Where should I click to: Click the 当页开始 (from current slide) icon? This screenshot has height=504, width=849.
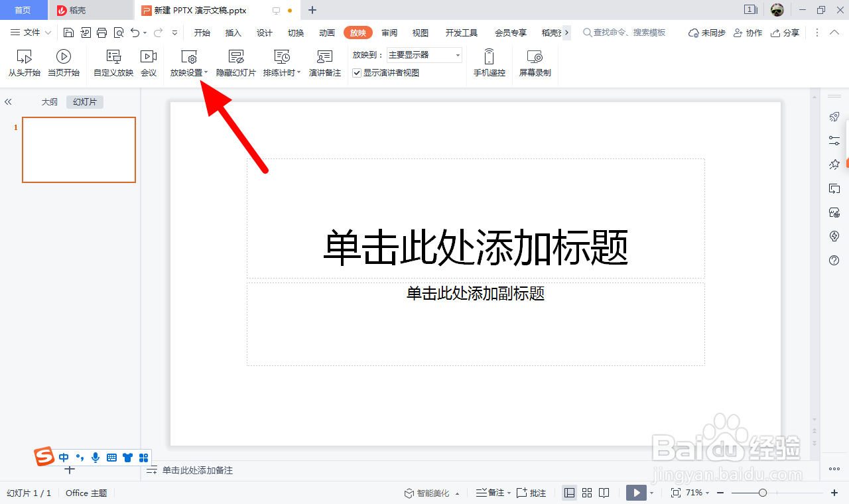[63, 62]
